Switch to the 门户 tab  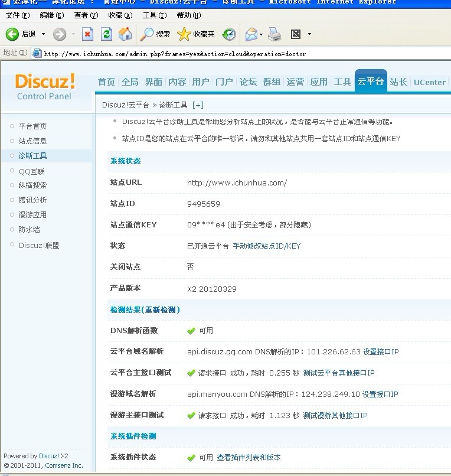click(224, 81)
